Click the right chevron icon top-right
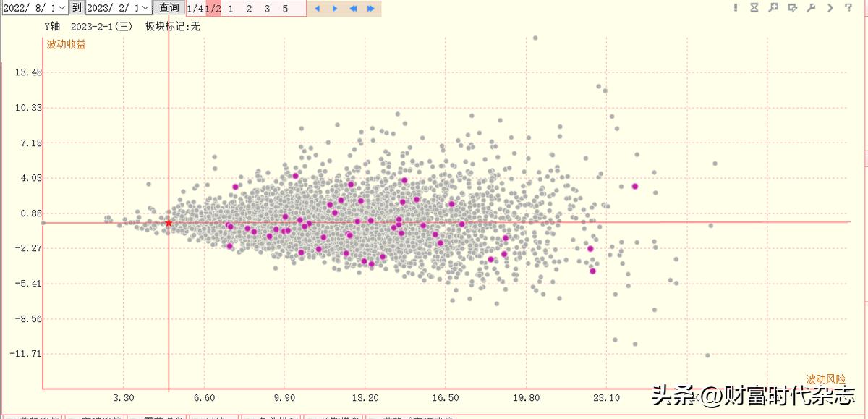 pos(830,8)
